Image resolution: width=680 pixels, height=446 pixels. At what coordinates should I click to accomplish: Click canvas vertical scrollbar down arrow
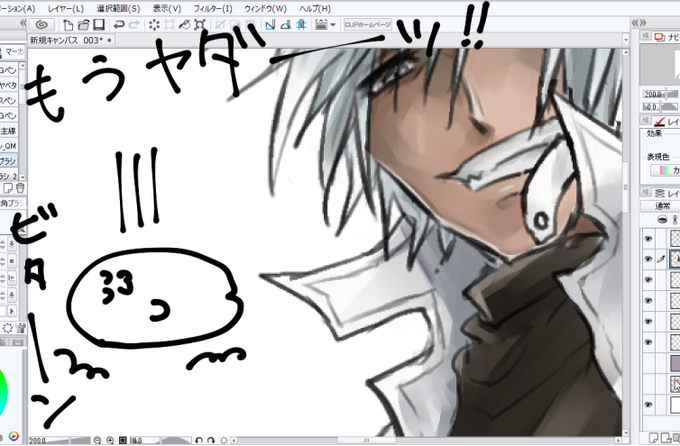[x=626, y=433]
